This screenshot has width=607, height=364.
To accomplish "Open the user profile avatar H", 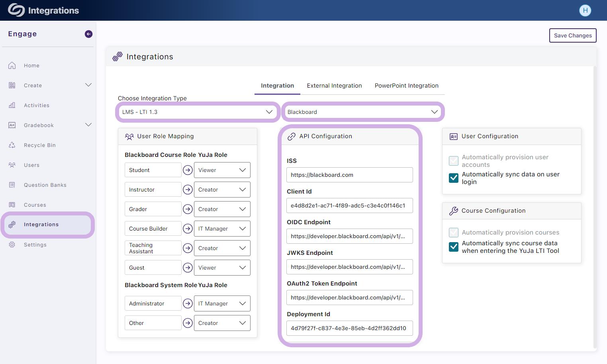I will (585, 10).
